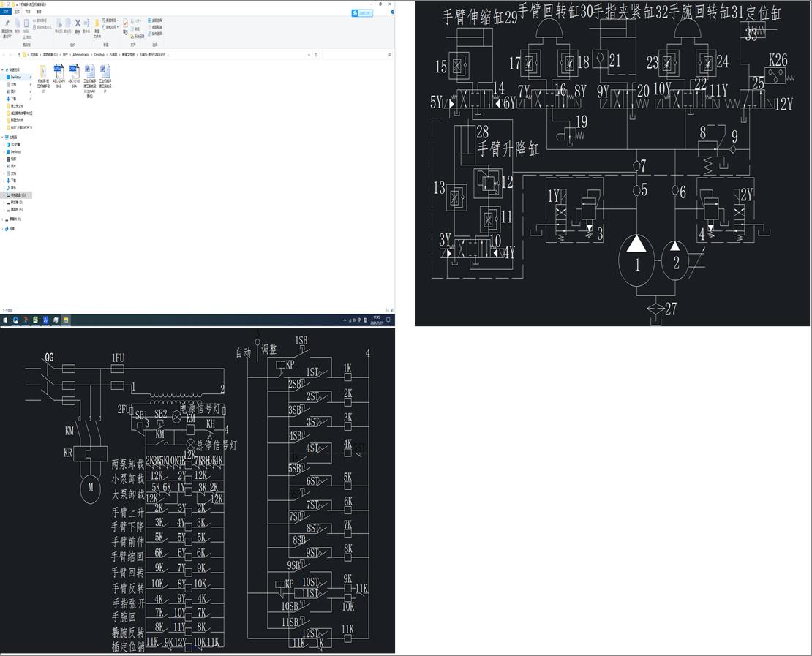Expand the 3D 对象 node in the sidebar
The height and width of the screenshot is (656, 812).
(x=4, y=145)
